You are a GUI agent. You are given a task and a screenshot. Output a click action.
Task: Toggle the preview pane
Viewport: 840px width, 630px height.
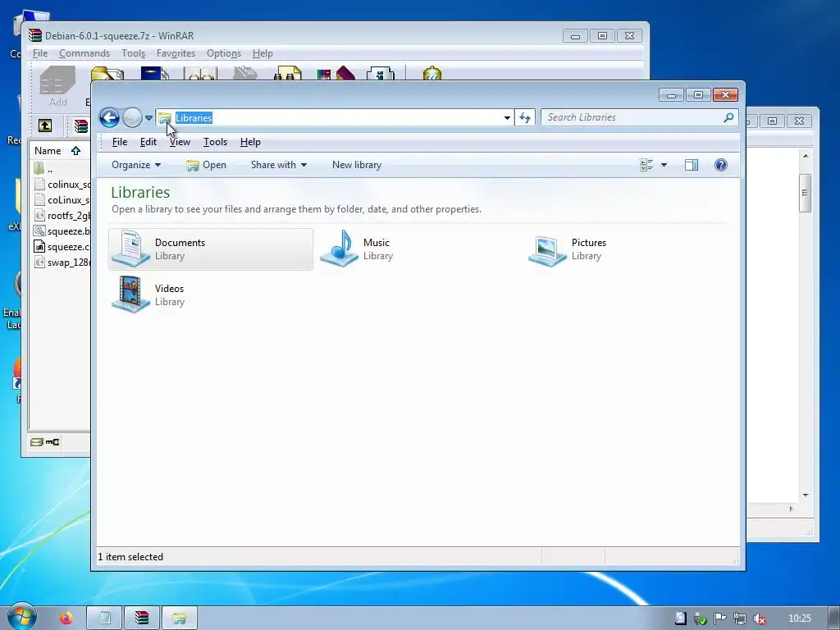coord(691,165)
